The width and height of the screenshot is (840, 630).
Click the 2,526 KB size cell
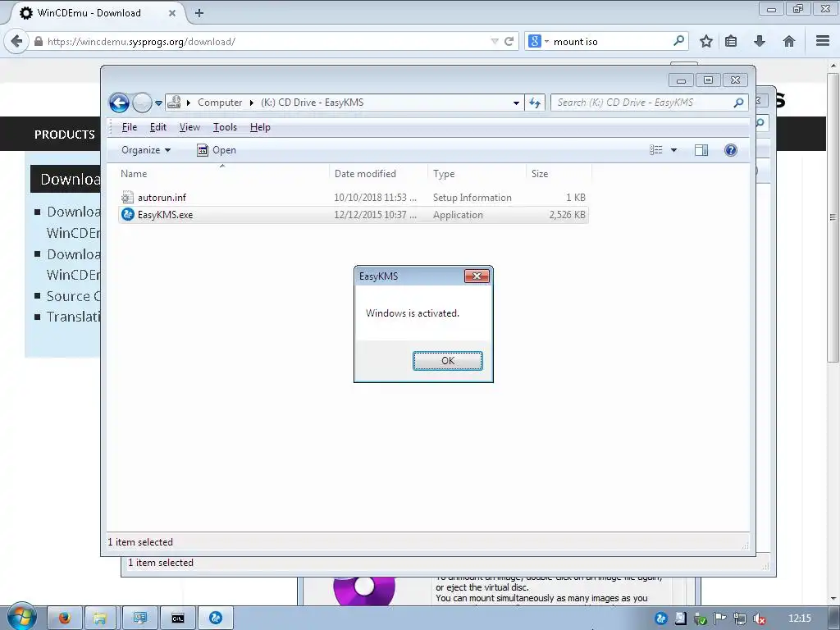click(x=567, y=215)
